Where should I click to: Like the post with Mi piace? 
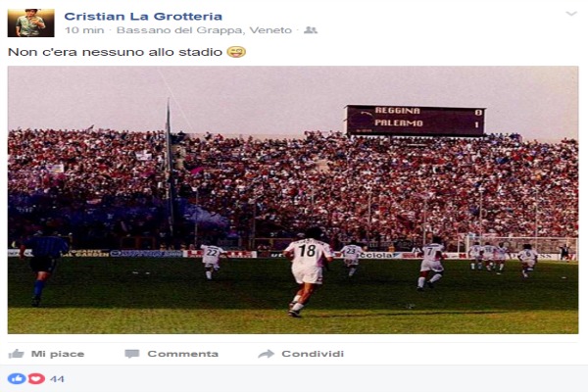coord(46,354)
